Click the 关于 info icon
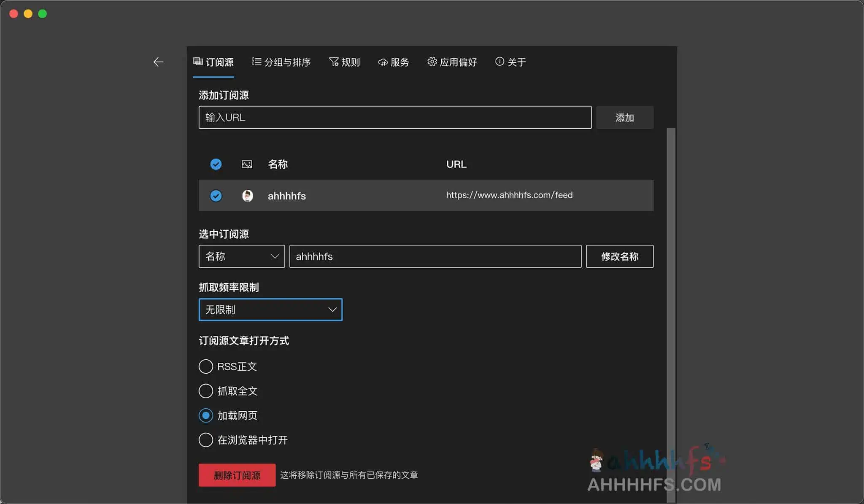This screenshot has height=504, width=864. (499, 61)
